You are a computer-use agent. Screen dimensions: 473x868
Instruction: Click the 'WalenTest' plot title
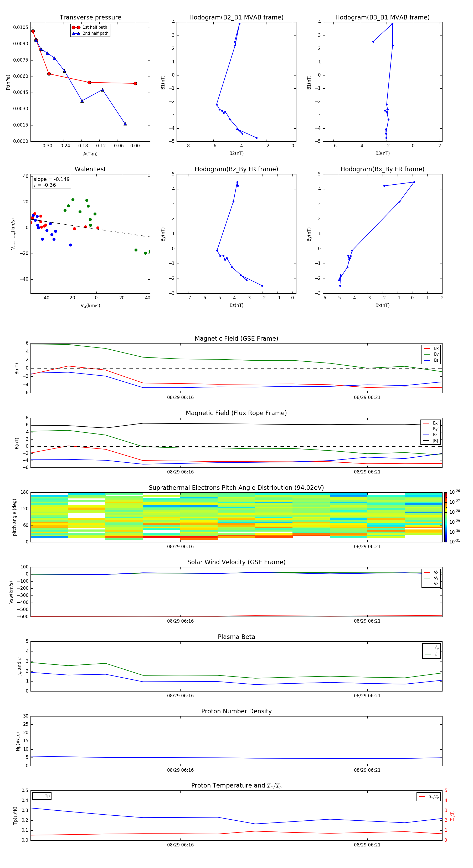point(90,169)
